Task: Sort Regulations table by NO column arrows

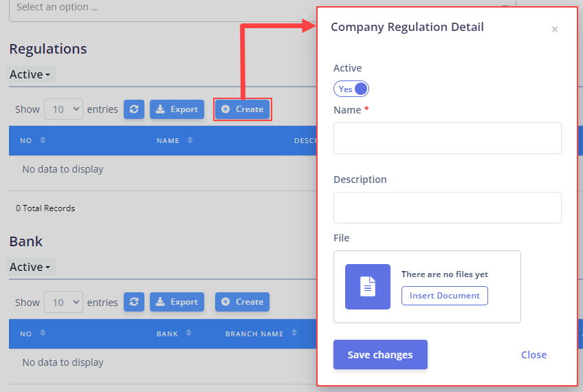Action: (x=43, y=140)
